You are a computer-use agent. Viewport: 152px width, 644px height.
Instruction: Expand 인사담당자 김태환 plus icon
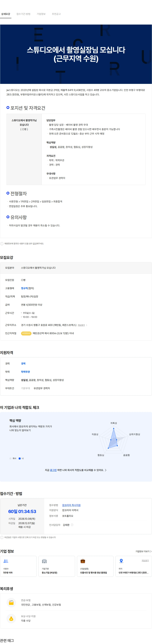(x=72, y=525)
